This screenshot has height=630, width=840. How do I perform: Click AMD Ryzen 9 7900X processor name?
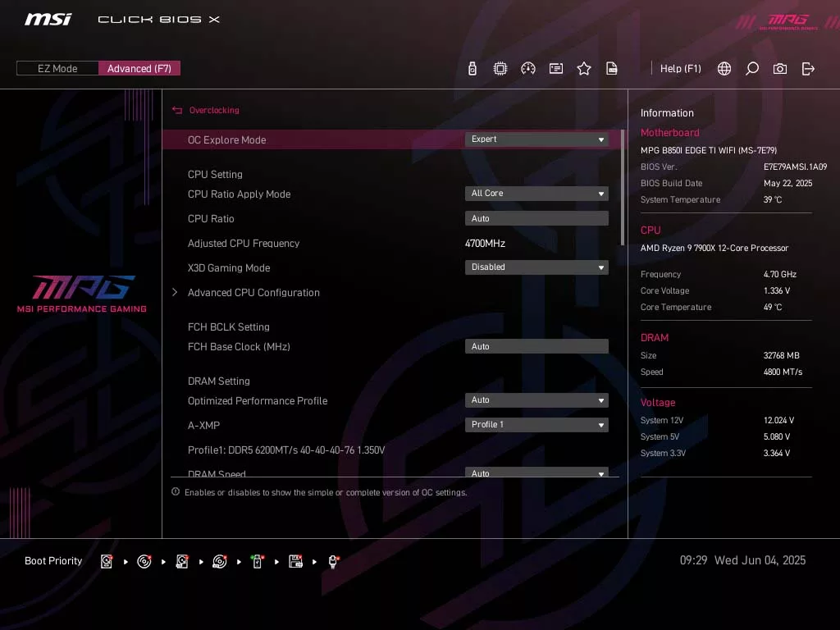tap(714, 248)
